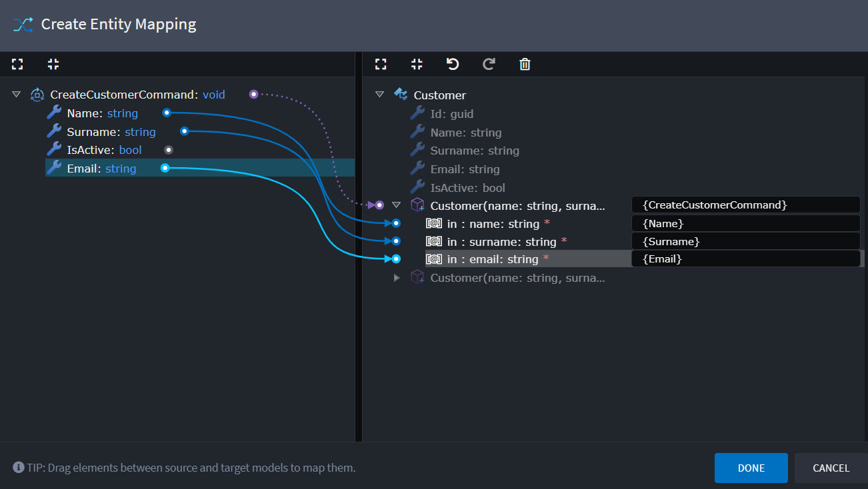Select the Id: guid target row
868x489 pixels.
[x=452, y=114]
